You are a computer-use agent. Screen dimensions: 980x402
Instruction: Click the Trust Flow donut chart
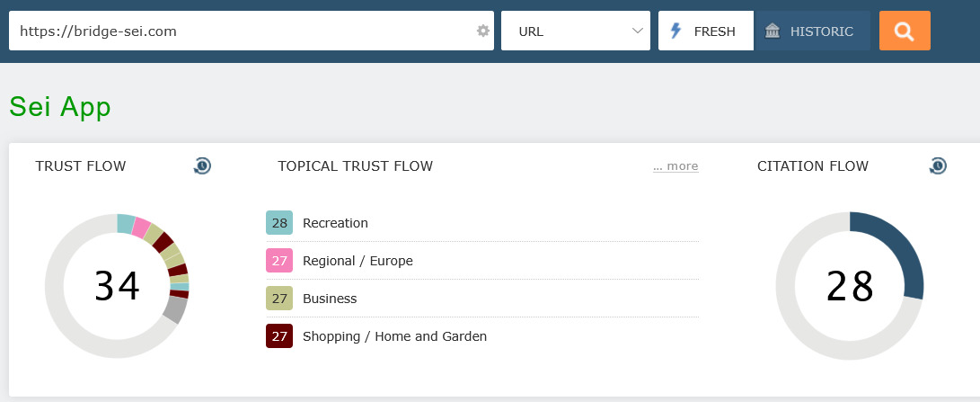tap(117, 286)
